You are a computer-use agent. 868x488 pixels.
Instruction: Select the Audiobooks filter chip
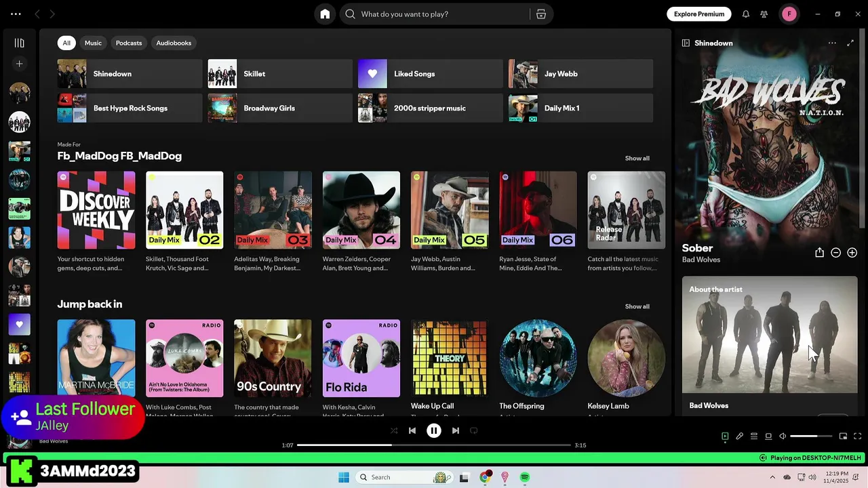click(174, 43)
